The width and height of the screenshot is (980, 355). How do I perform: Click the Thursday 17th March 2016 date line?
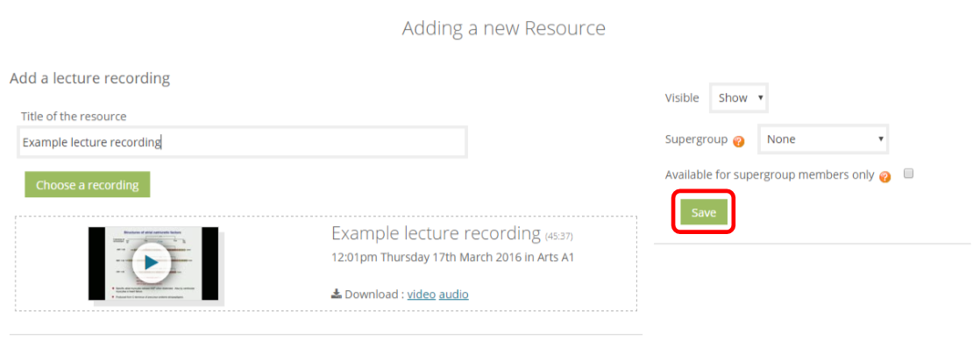pyautogui.click(x=452, y=258)
